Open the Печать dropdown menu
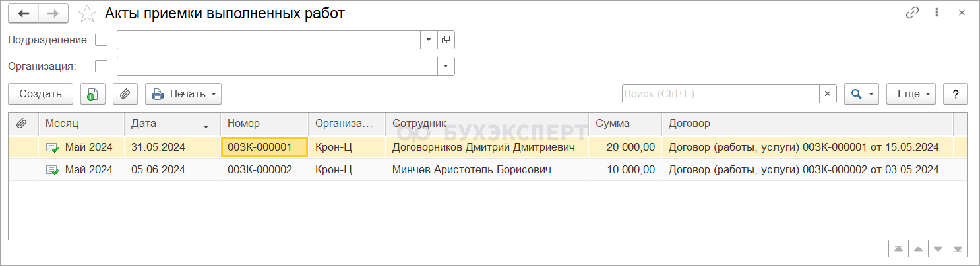This screenshot has height=266, width=980. 183,94
